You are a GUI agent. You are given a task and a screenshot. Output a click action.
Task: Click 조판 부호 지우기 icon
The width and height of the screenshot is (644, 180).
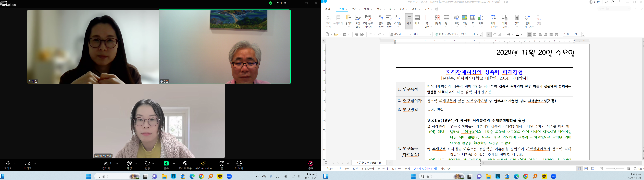368,18
